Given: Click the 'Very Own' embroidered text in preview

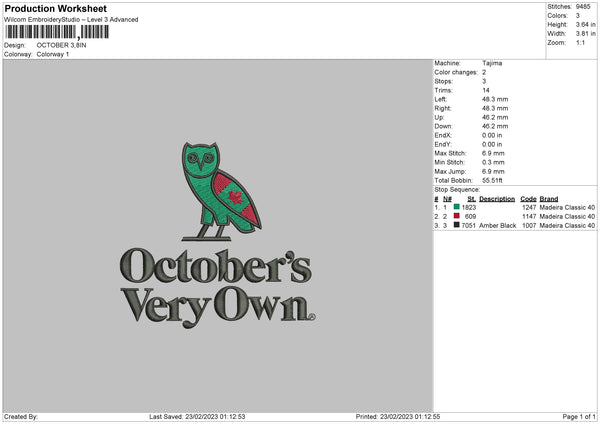Looking at the screenshot, I should point(218,306).
